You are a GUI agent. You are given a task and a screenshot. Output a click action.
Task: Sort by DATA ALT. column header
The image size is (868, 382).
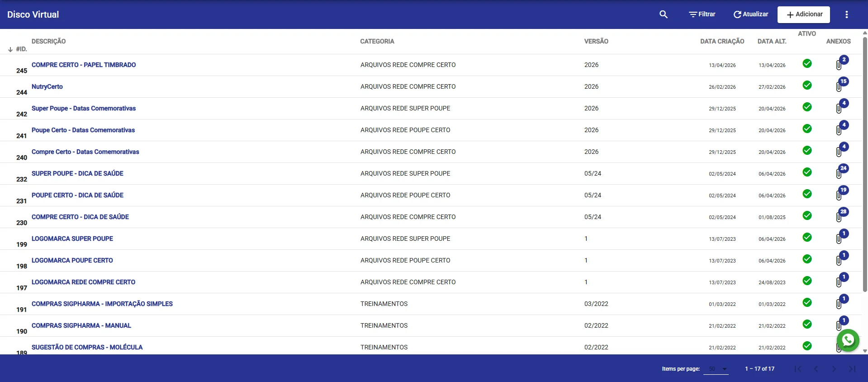[x=772, y=41]
